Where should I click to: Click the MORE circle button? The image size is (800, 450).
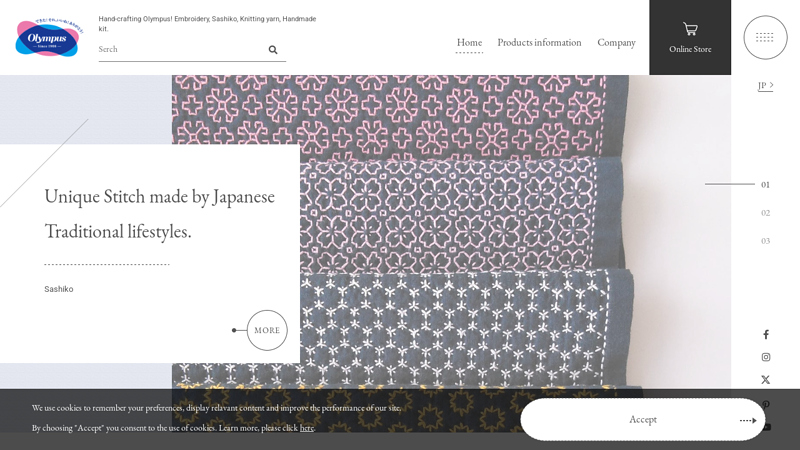(267, 330)
